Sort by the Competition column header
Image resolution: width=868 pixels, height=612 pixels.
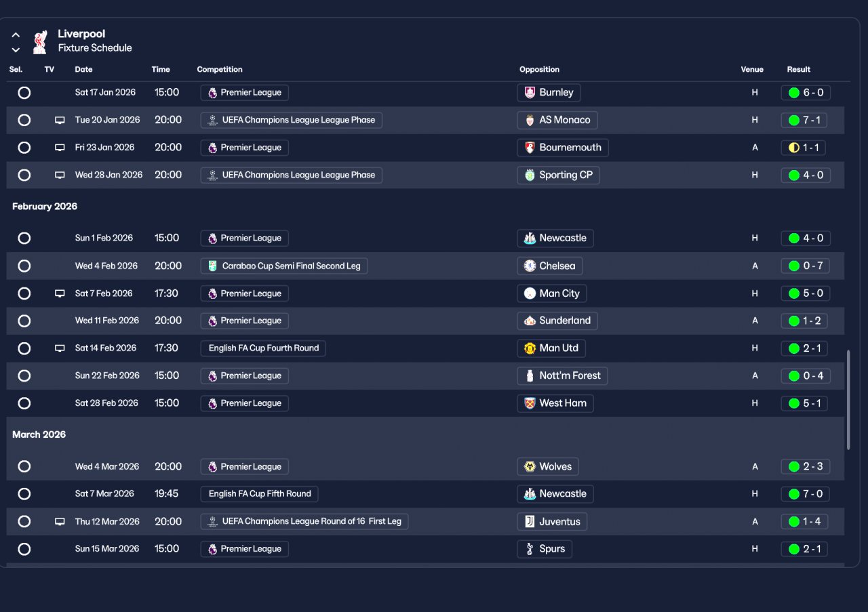(x=220, y=70)
